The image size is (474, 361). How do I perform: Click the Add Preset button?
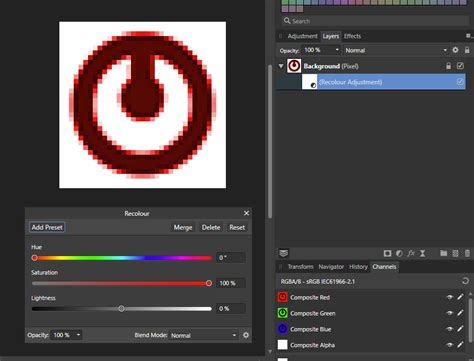[47, 227]
